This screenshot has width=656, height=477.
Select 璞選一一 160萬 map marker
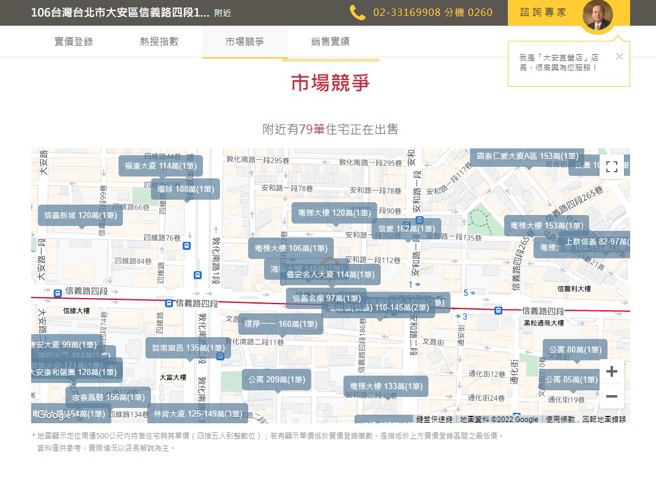tap(280, 324)
